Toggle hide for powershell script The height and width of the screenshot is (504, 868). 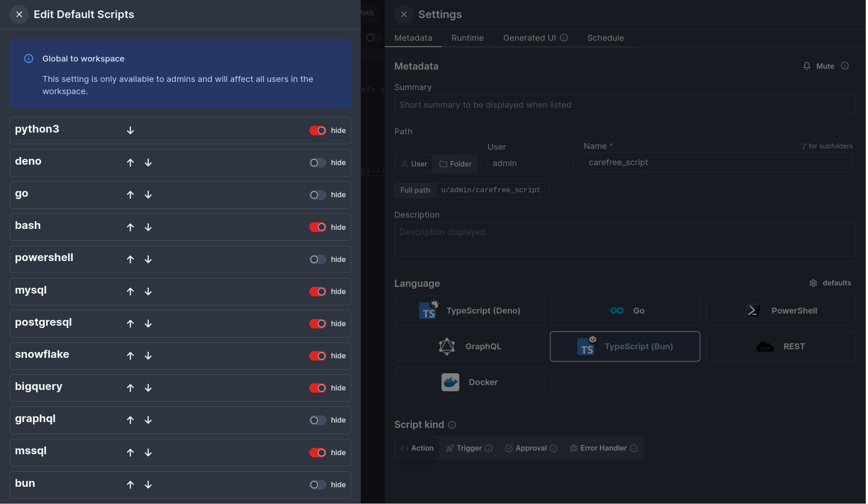click(316, 259)
